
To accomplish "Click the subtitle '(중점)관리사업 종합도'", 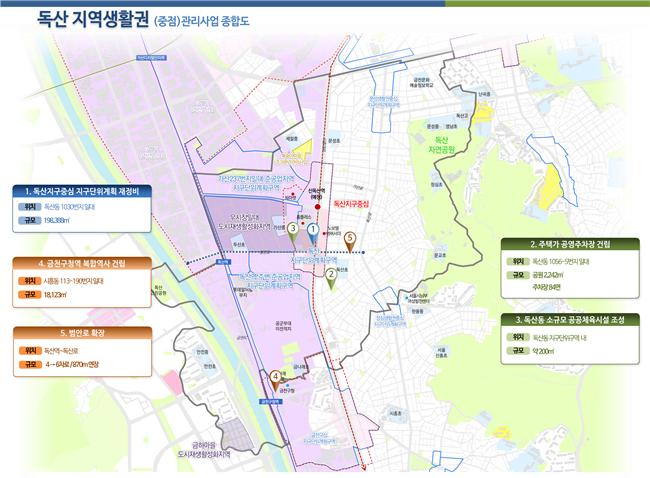I will tap(202, 21).
